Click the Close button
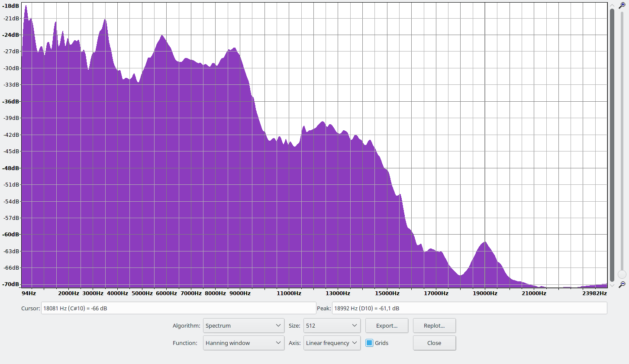The image size is (629, 364). click(x=434, y=343)
